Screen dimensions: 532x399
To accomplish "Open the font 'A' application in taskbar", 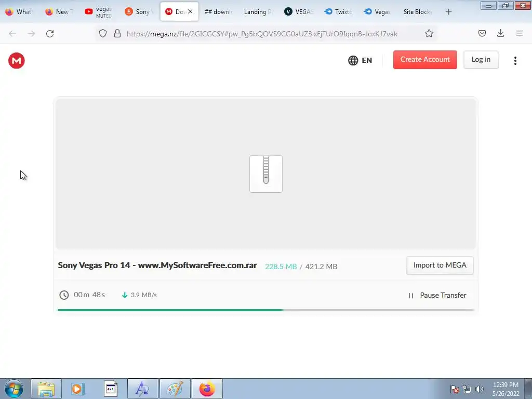I will pos(142,389).
